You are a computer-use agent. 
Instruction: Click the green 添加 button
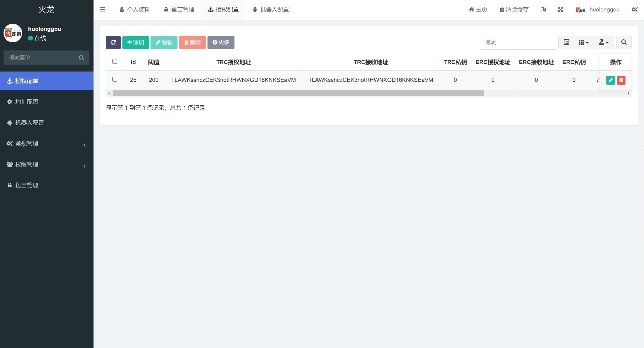(x=136, y=43)
